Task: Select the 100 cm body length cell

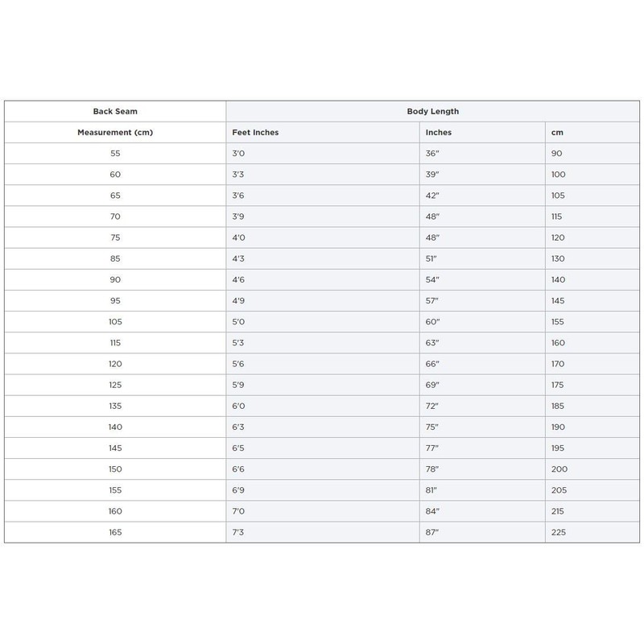Action: pyautogui.click(x=559, y=175)
